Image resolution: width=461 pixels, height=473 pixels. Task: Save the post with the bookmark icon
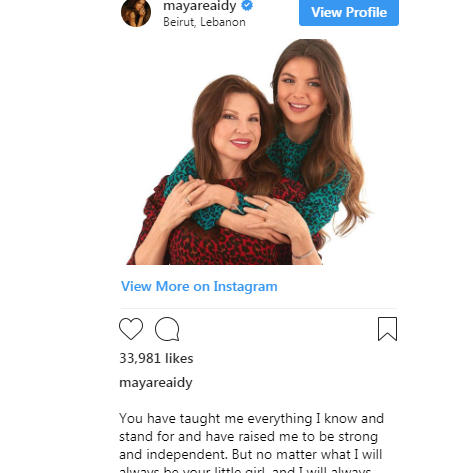coord(387,329)
